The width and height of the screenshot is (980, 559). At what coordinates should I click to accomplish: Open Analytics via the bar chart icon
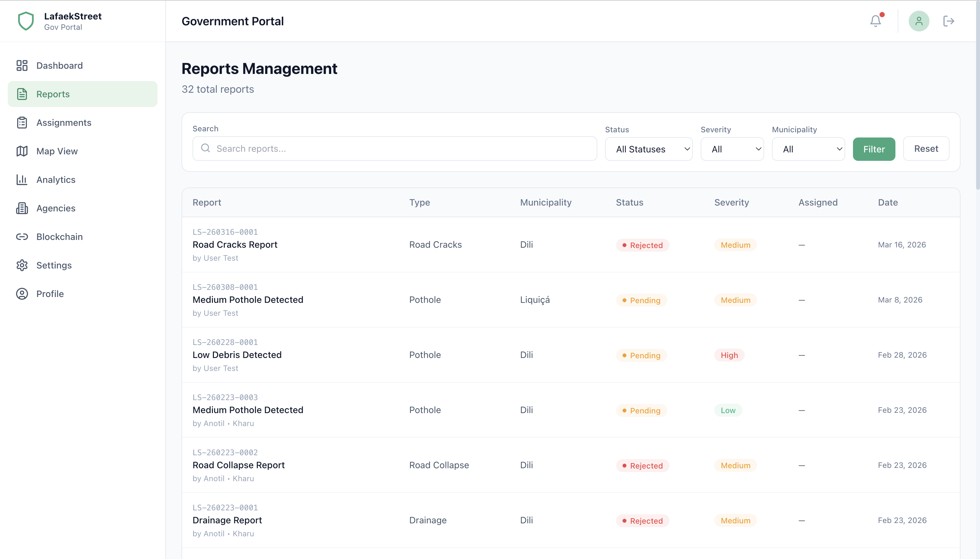click(x=22, y=179)
